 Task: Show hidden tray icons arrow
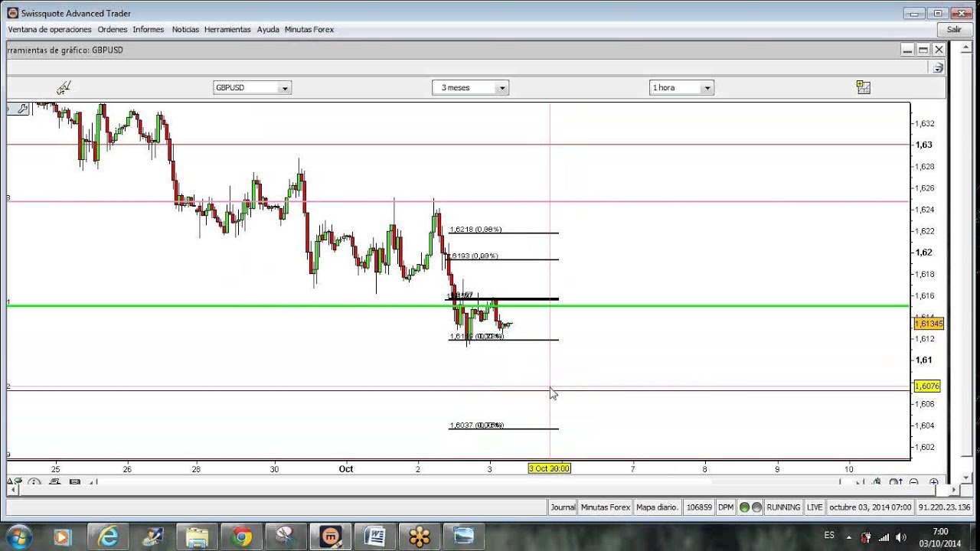[x=851, y=537]
